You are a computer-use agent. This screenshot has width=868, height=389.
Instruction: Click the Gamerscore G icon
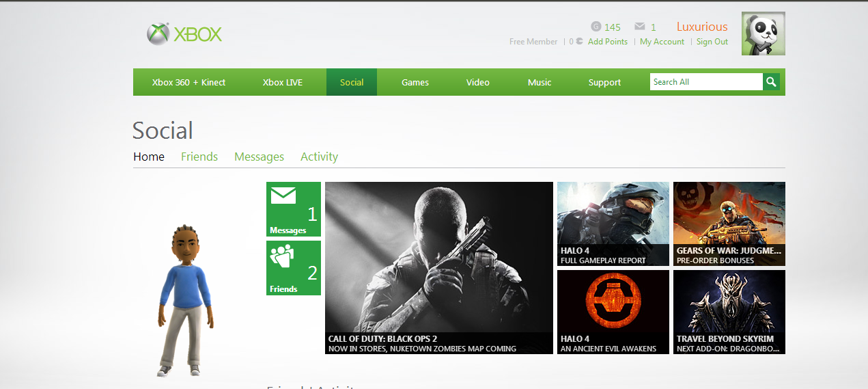pos(596,27)
